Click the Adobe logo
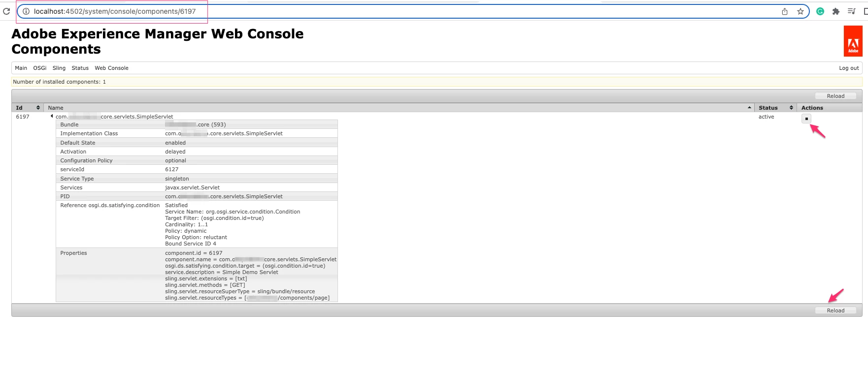 tap(853, 41)
